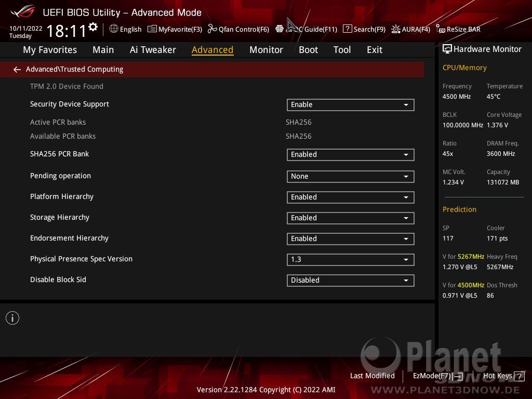Switch to the Exit tab
This screenshot has height=399, width=532.
pos(375,50)
